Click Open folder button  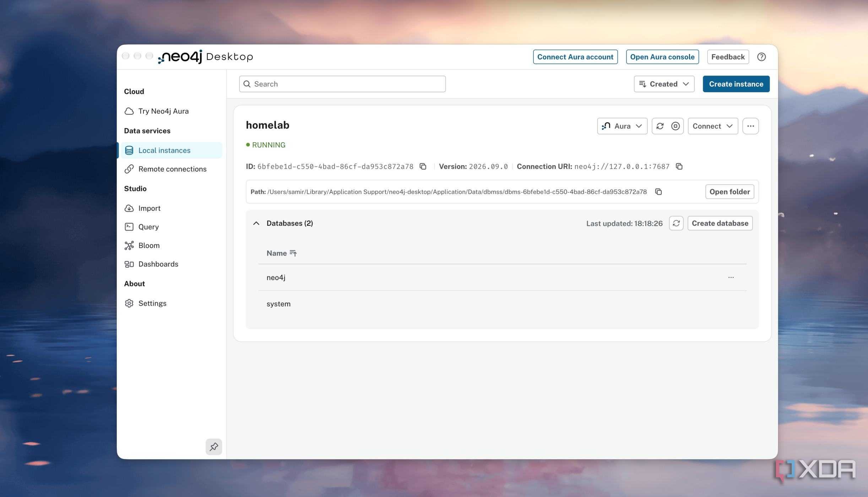point(729,192)
